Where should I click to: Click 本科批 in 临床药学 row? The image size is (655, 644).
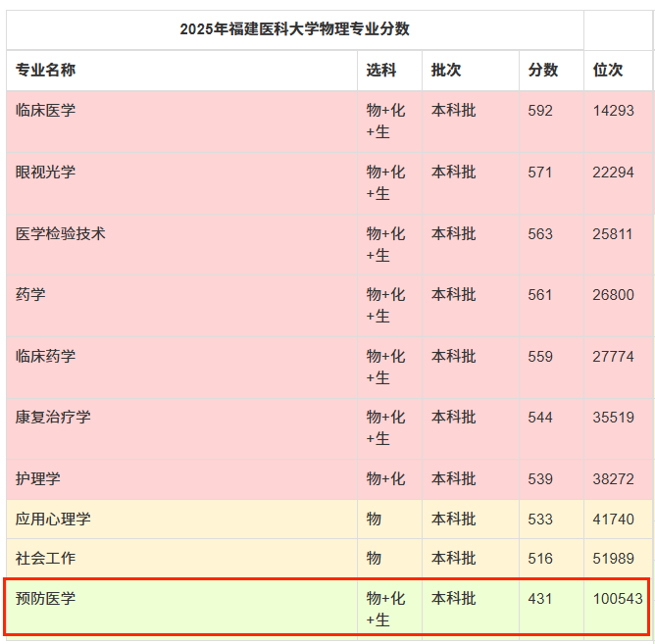(453, 356)
